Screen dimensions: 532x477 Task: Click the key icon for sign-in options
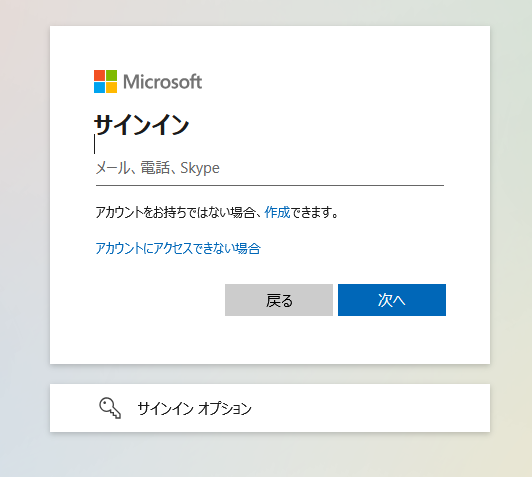pos(110,408)
